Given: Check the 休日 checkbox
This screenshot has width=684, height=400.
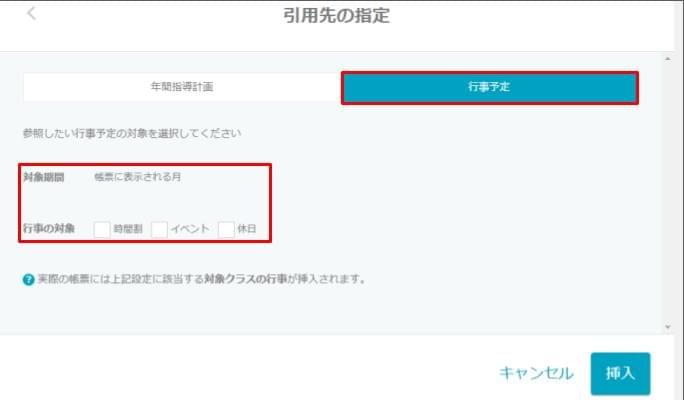Looking at the screenshot, I should point(226,229).
